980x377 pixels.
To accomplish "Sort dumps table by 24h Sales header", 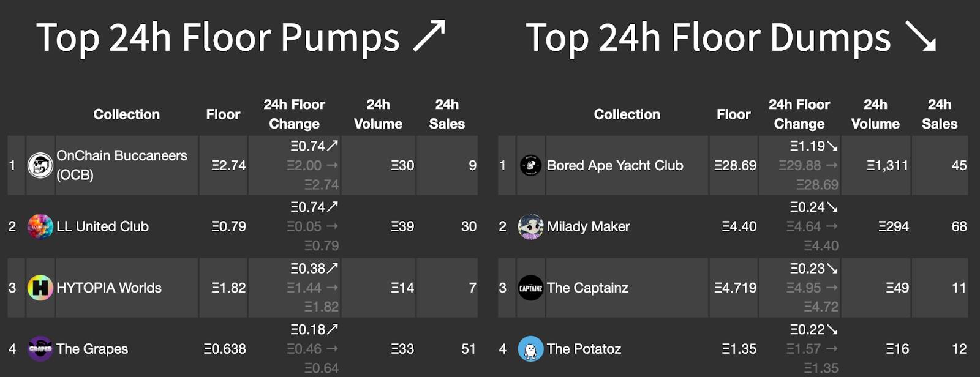I will click(940, 114).
